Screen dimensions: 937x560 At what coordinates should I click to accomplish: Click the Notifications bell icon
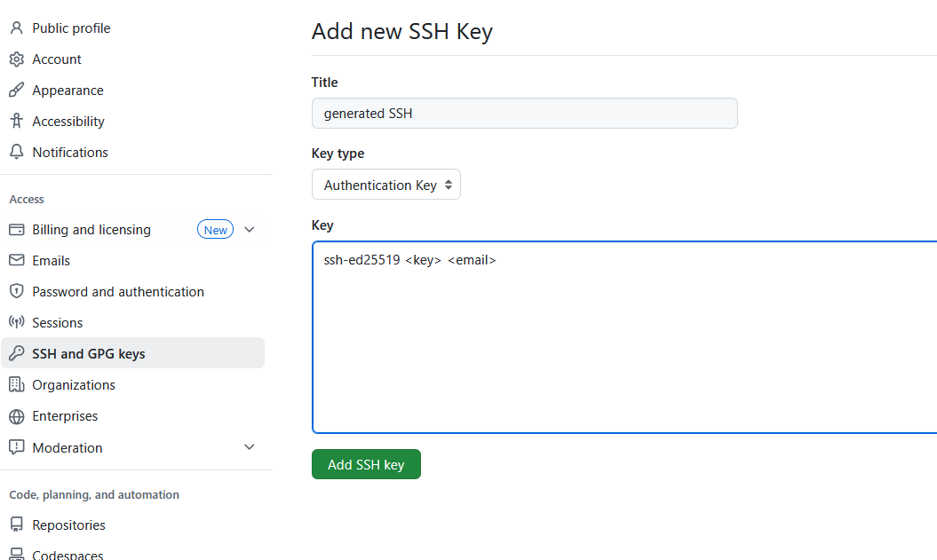click(16, 153)
